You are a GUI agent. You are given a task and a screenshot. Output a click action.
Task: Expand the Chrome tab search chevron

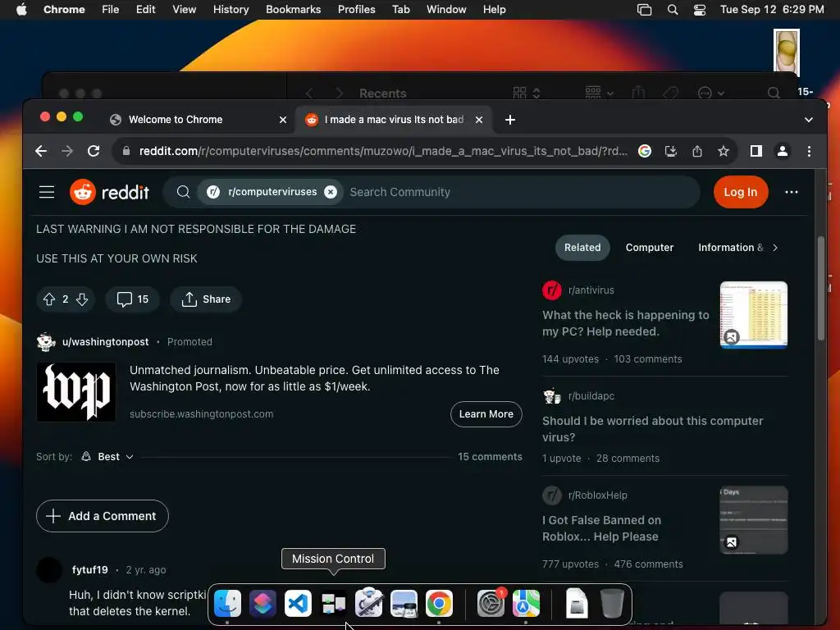click(808, 120)
